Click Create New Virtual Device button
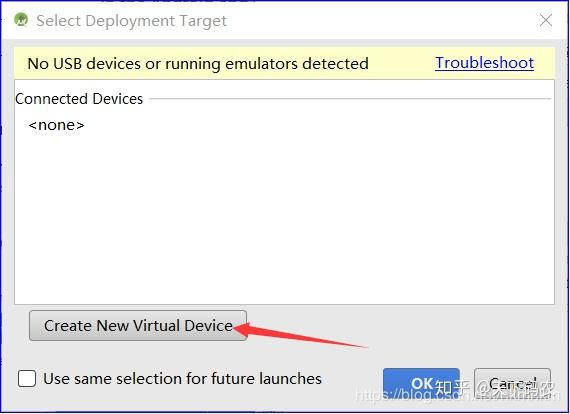 click(138, 325)
